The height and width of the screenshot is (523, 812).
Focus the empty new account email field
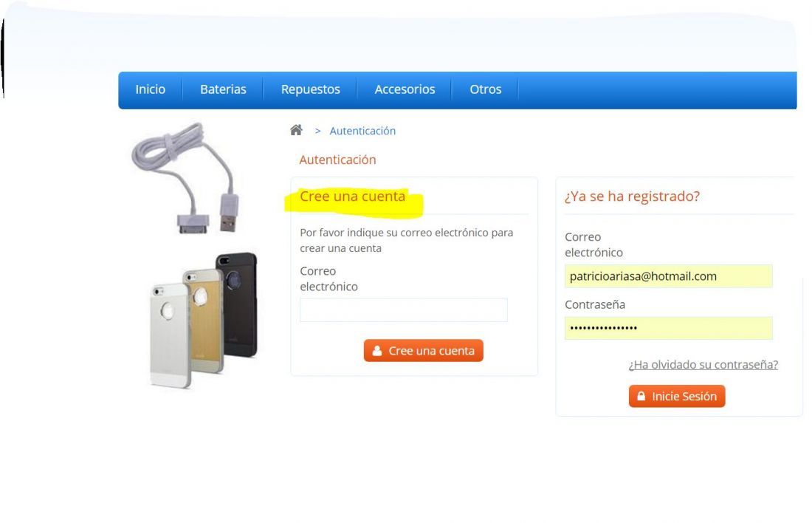403,310
